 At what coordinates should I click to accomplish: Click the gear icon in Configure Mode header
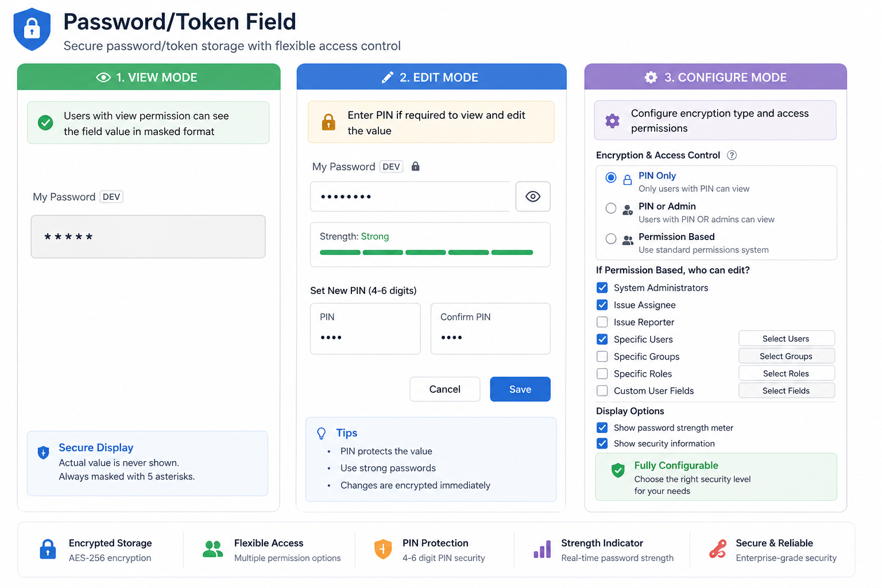tap(651, 78)
